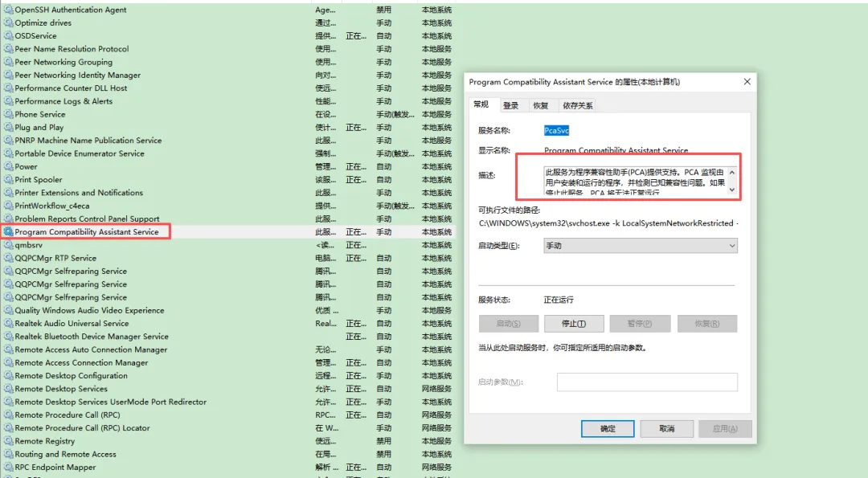The height and width of the screenshot is (478, 868).
Task: Click the Optimize drives service icon
Action: (8, 22)
